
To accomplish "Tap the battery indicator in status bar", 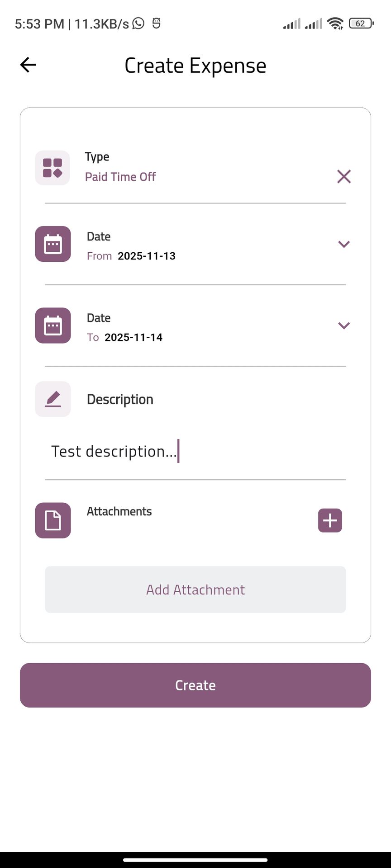I will (361, 24).
